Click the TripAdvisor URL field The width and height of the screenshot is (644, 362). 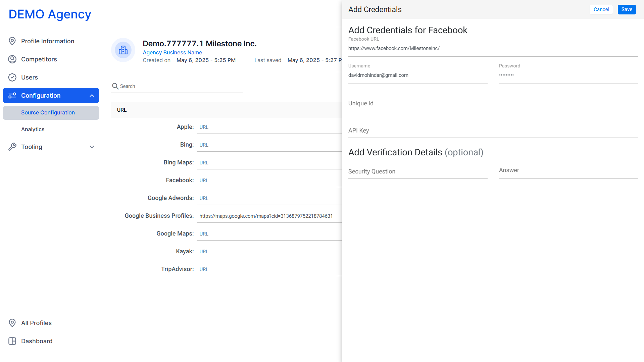(269, 269)
